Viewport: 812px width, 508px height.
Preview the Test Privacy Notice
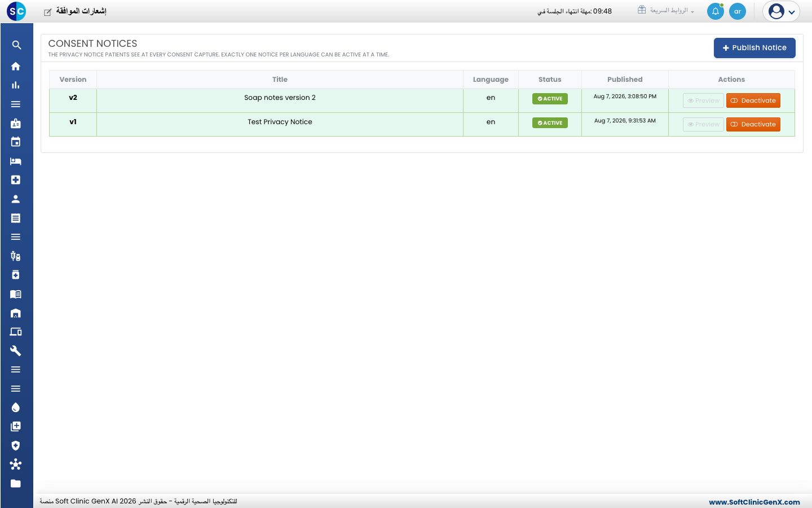(703, 124)
